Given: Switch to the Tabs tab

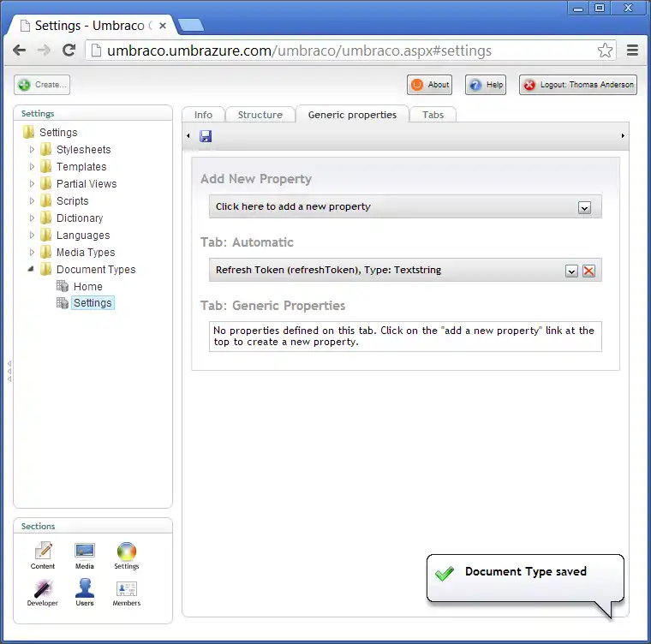Looking at the screenshot, I should [x=433, y=115].
